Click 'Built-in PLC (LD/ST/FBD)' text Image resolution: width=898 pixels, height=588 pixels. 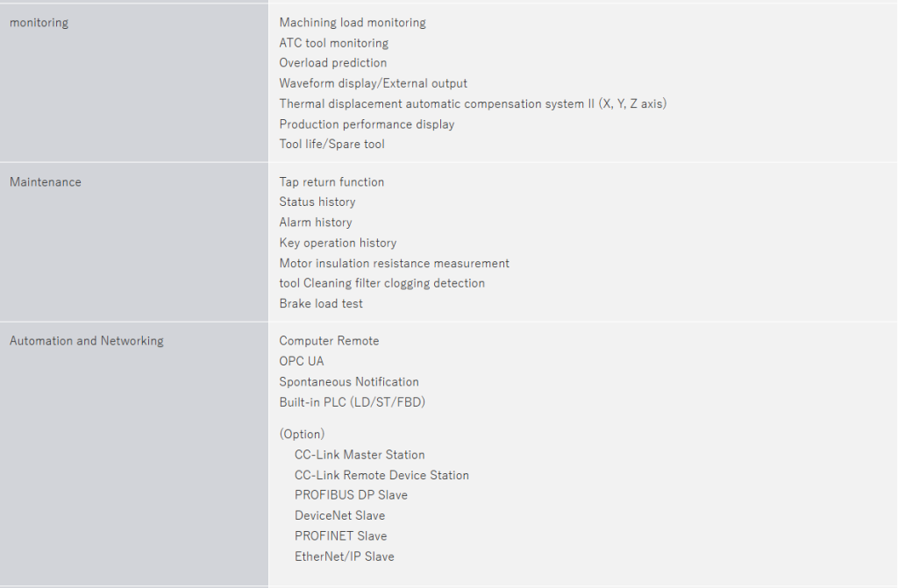(x=353, y=402)
